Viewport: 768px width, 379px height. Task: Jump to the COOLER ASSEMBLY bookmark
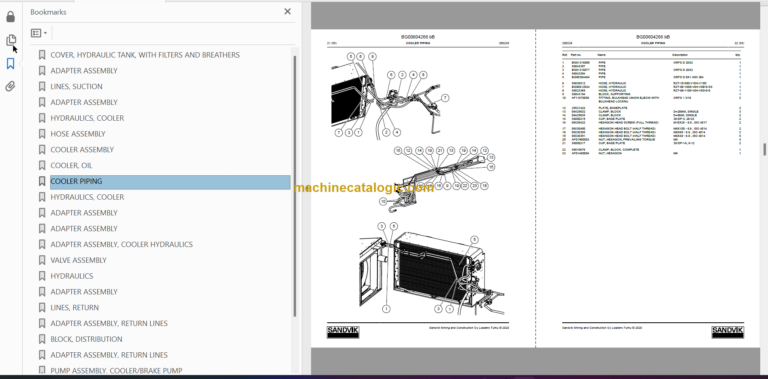[x=82, y=149]
